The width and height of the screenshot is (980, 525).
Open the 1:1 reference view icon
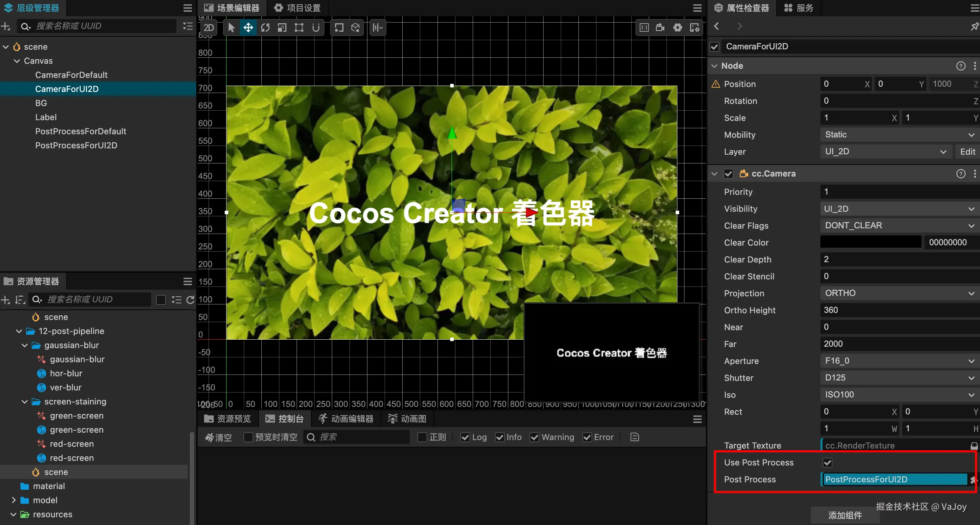click(x=644, y=27)
